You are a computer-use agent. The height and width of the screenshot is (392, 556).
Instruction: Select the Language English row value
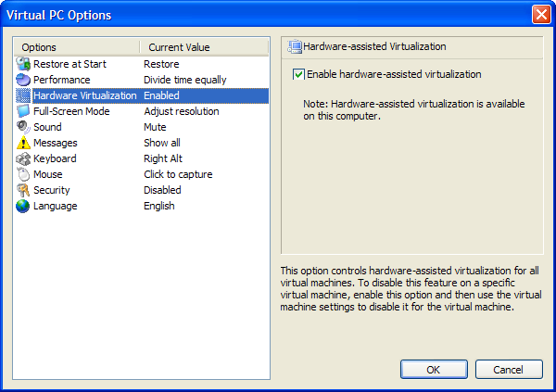[x=159, y=206]
